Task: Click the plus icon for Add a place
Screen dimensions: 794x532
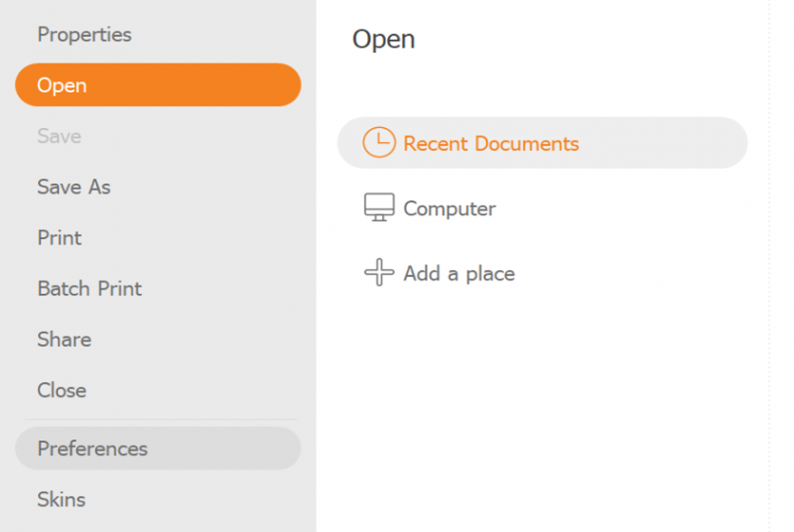Action: 379,273
